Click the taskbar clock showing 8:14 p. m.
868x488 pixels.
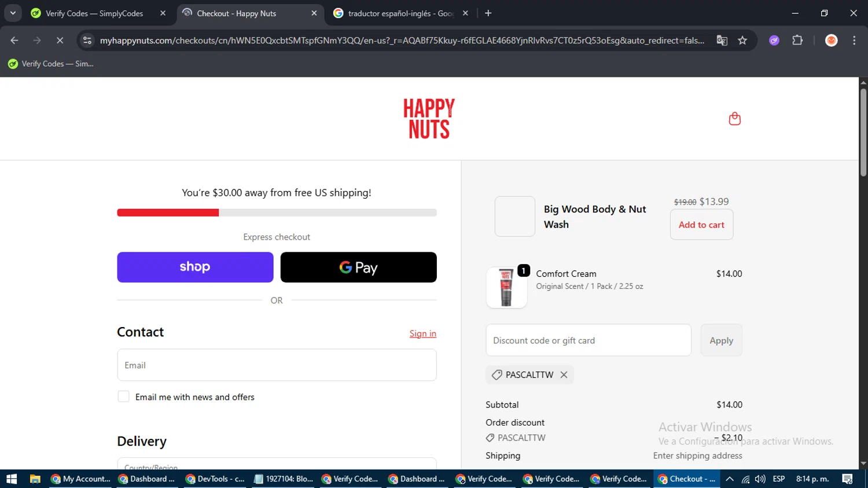click(812, 479)
